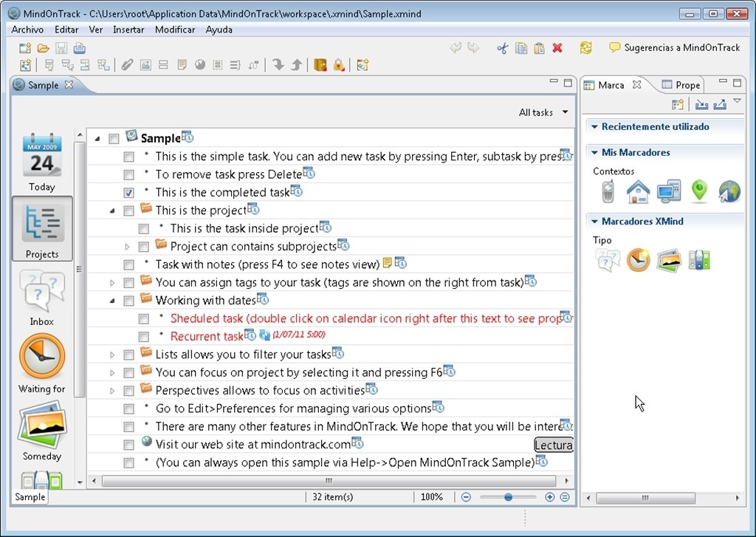Click notes icon on Task with notes

point(387,262)
